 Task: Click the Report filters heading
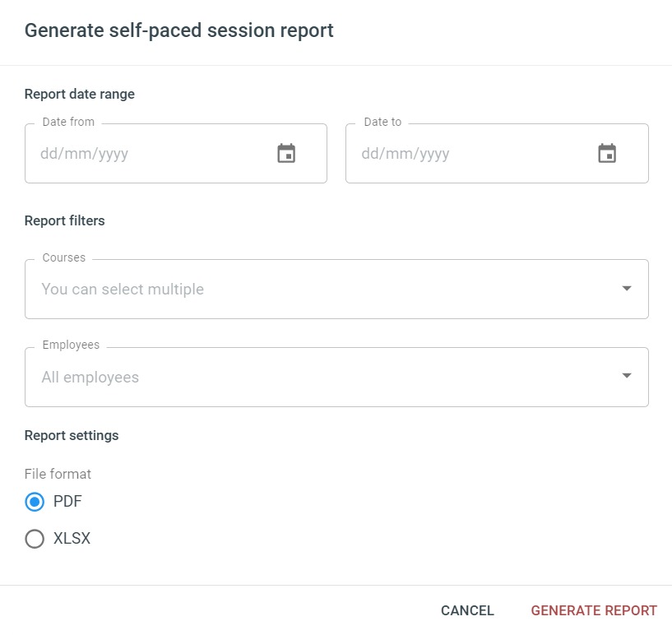[64, 220]
